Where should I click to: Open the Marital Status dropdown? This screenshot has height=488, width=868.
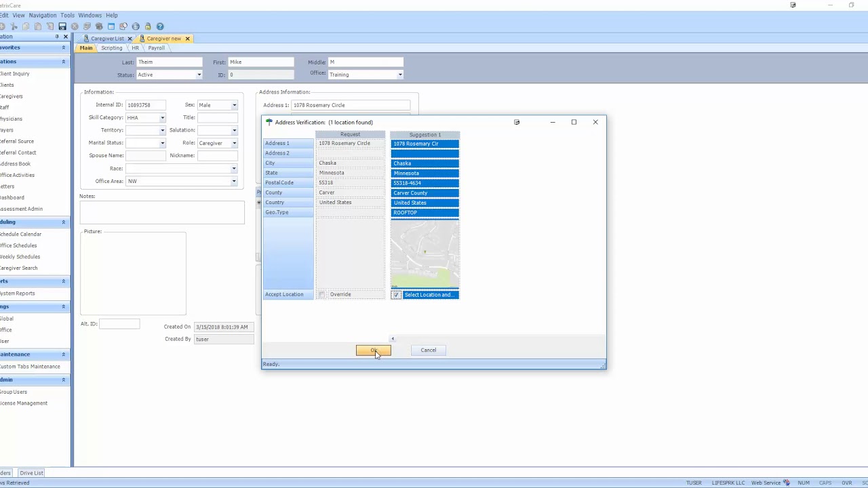(162, 143)
